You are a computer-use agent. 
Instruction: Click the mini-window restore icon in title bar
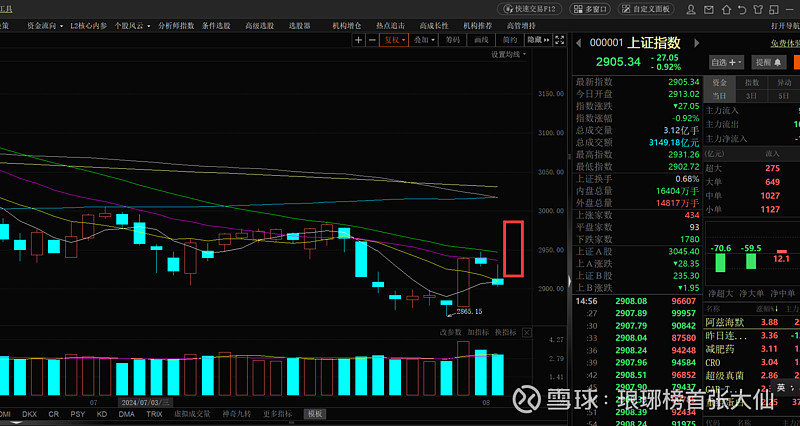(774, 9)
